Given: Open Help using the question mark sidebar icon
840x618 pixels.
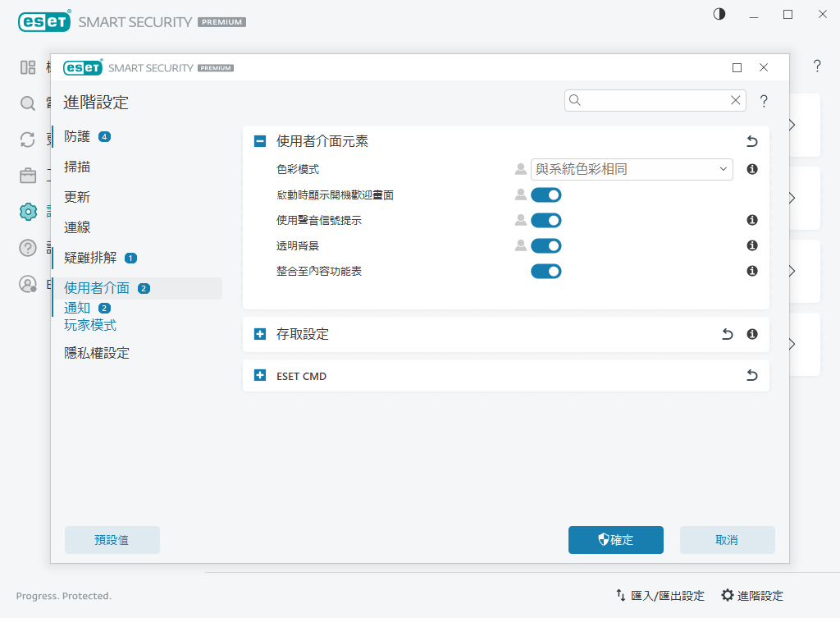Looking at the screenshot, I should pyautogui.click(x=27, y=248).
